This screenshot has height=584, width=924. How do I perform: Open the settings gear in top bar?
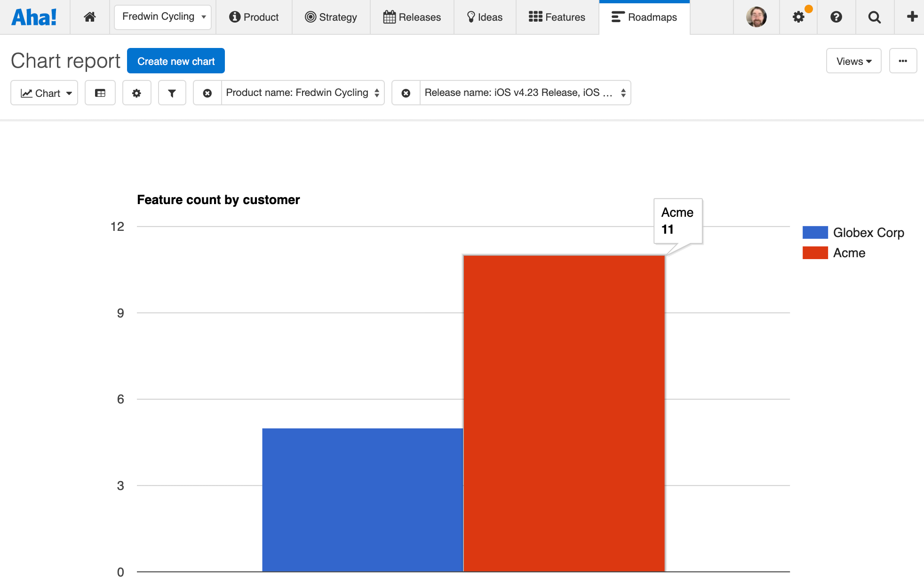(798, 17)
